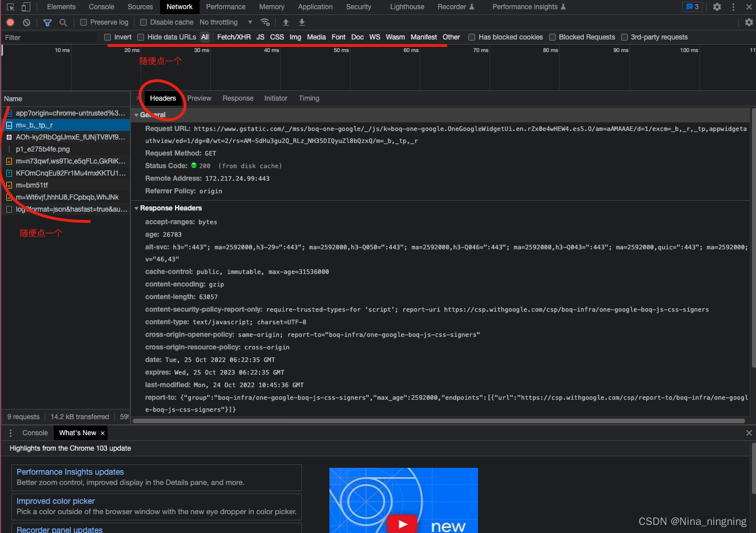The width and height of the screenshot is (756, 533).
Task: Switch to the Console panel
Action: pyautogui.click(x=102, y=7)
